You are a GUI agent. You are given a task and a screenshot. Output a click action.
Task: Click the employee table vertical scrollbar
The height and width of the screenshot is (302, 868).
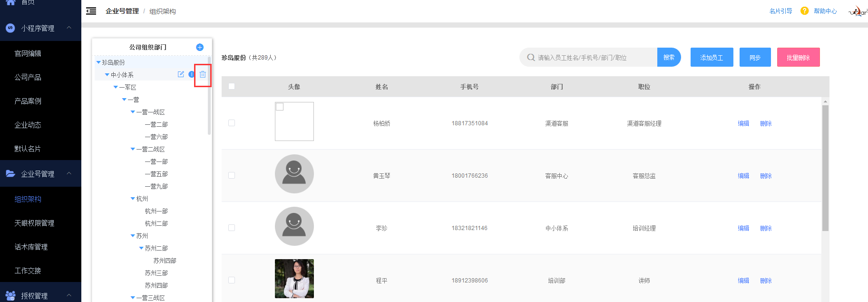825,167
